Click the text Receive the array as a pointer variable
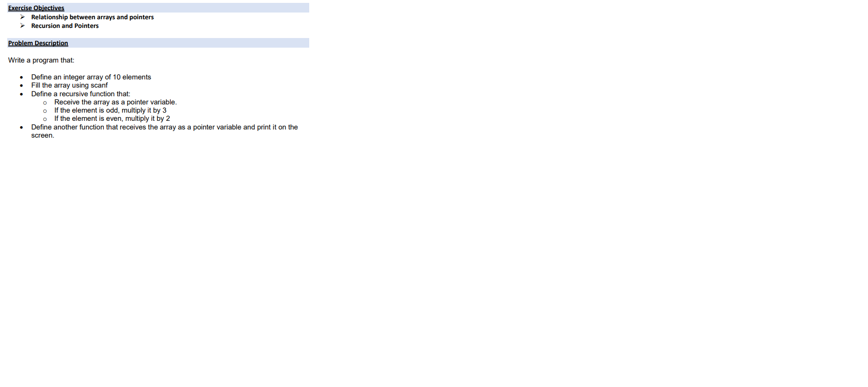 pyautogui.click(x=115, y=102)
